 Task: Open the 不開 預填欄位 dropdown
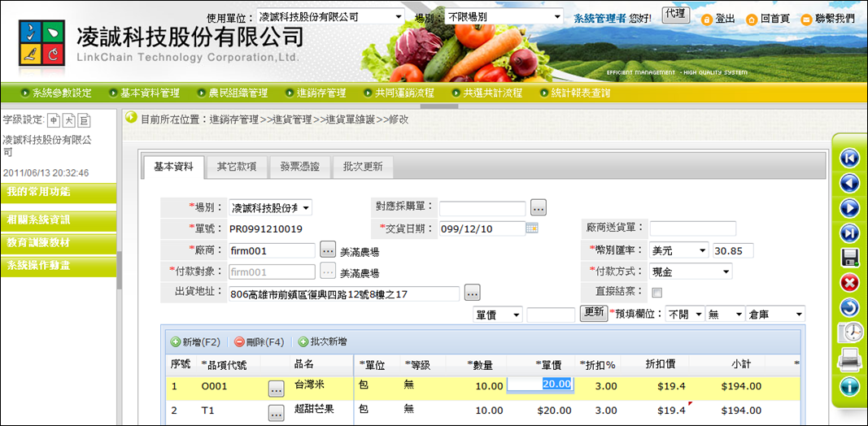point(685,315)
